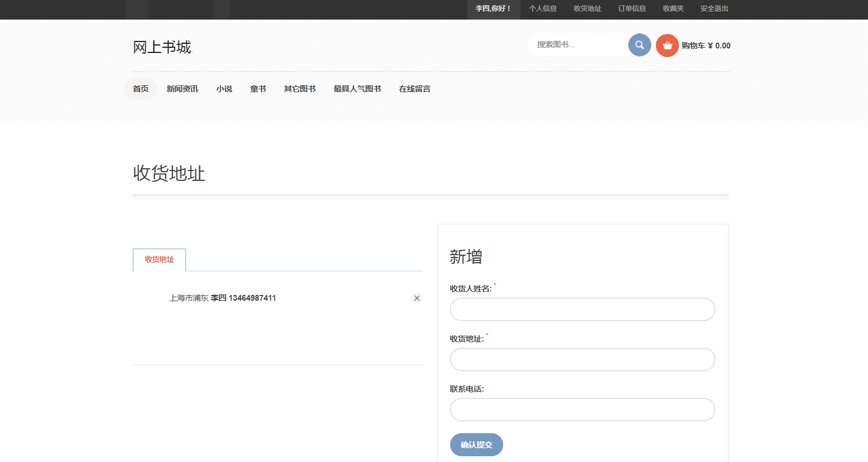Image resolution: width=868 pixels, height=462 pixels.
Task: Open 在线留言 navigation item
Action: tap(414, 89)
